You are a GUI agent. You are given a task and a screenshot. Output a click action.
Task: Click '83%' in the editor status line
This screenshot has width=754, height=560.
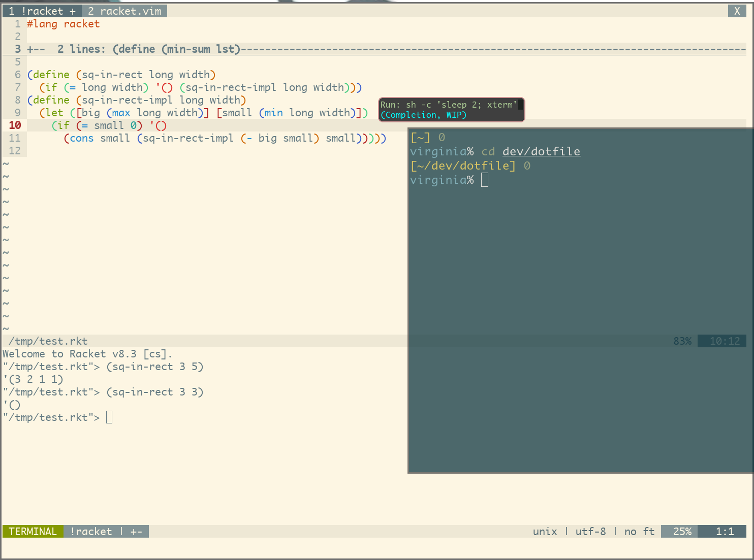click(682, 341)
